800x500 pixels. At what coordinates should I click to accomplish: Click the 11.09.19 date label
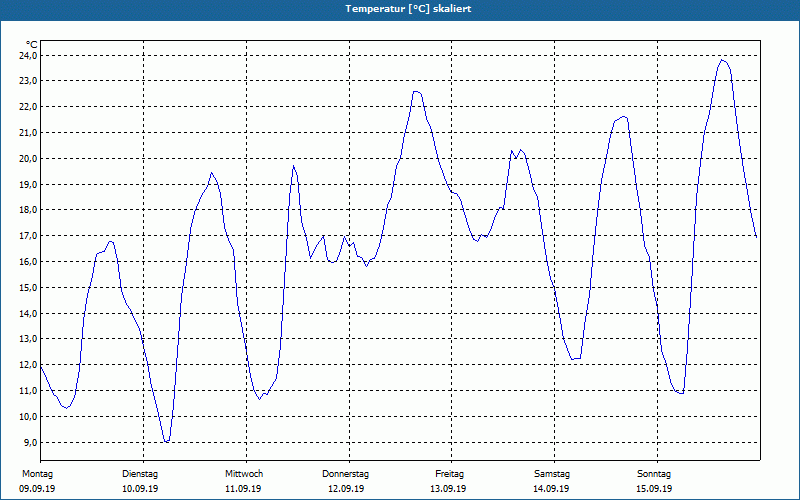(243, 489)
